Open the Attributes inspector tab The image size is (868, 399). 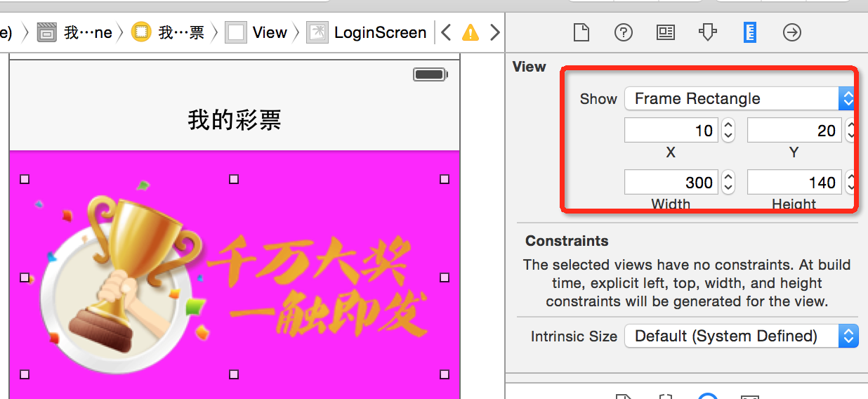[708, 32]
